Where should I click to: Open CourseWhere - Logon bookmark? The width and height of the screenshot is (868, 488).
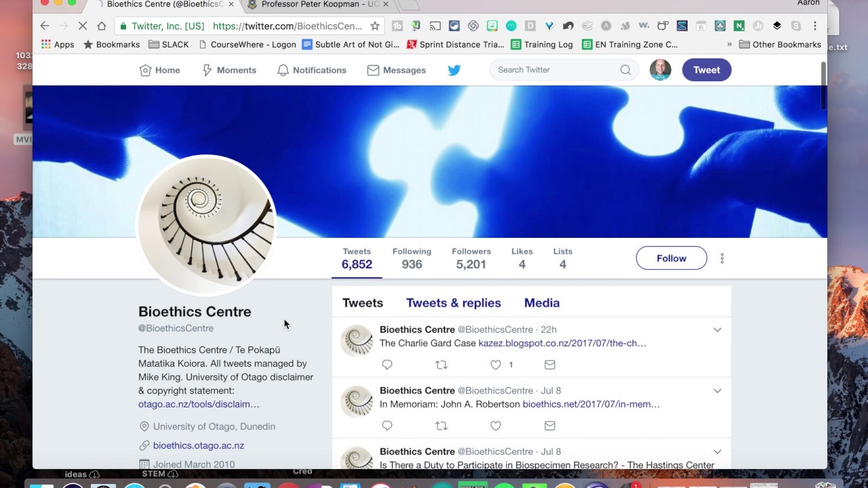pos(248,45)
